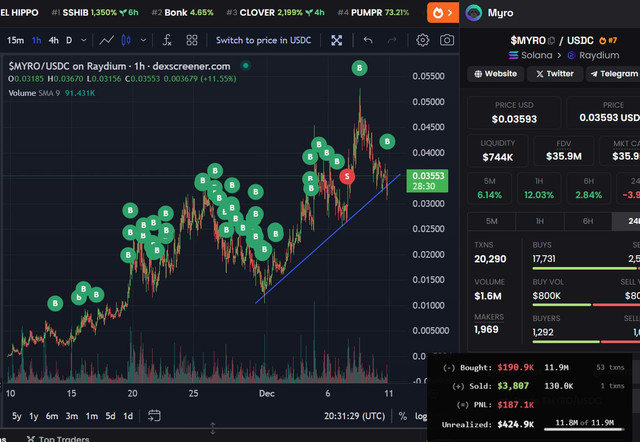Select the 4h timeframe
Screen dimensions: 640x442
click(53, 40)
